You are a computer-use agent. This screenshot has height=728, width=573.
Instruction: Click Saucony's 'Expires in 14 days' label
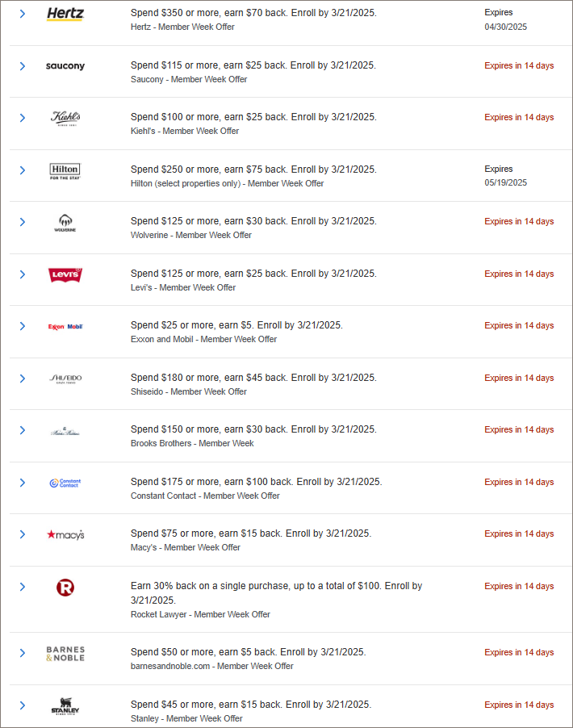pos(519,66)
